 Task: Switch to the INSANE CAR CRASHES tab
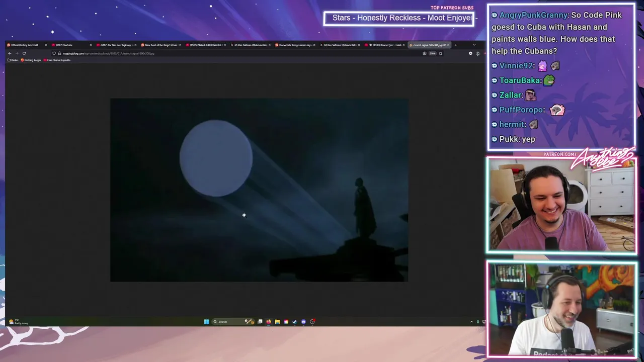pos(205,45)
